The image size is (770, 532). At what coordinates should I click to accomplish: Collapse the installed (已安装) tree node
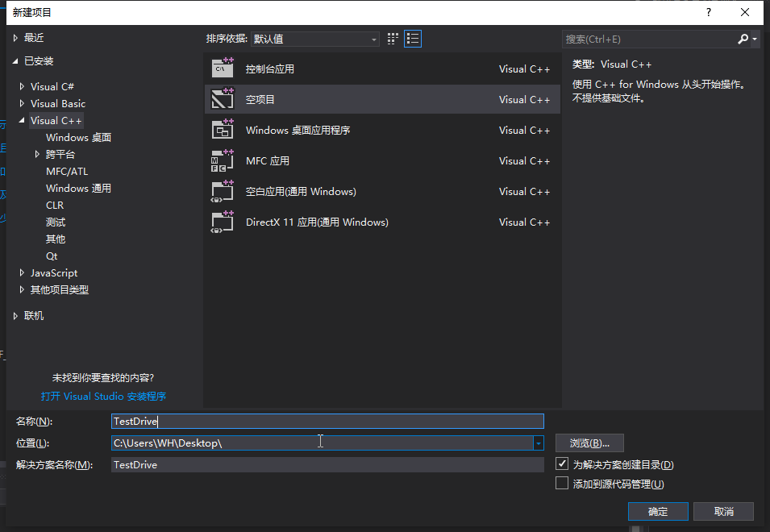pyautogui.click(x=15, y=60)
